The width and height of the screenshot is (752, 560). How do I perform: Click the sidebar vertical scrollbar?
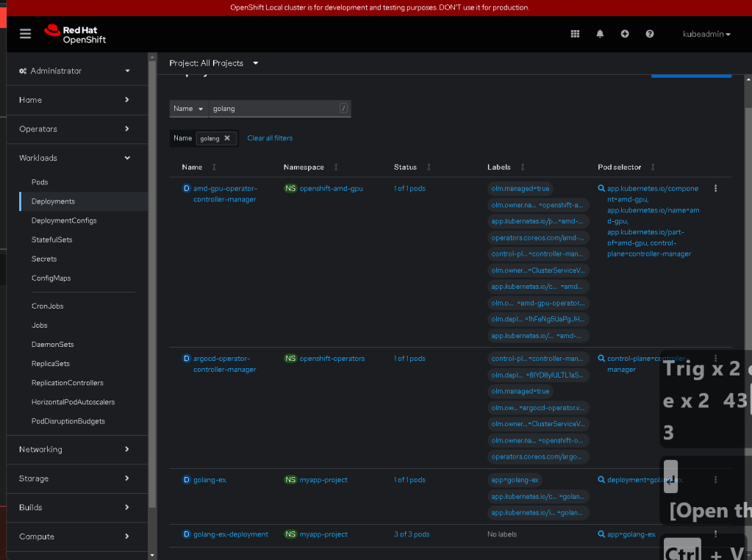(152, 283)
